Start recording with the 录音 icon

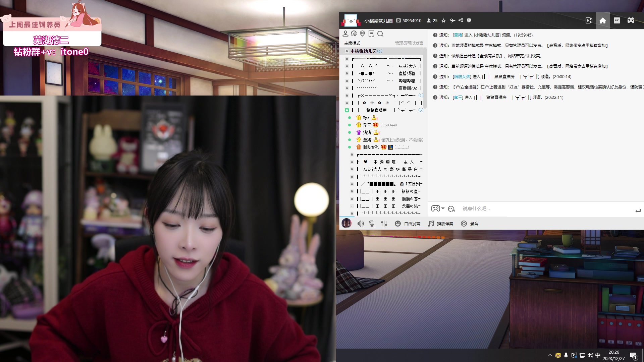click(x=464, y=223)
